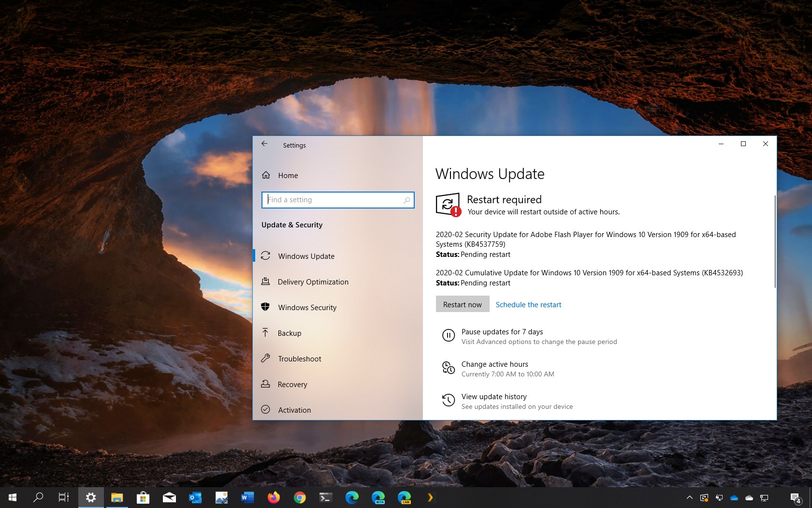
Task: Click the Windows Update heading
Action: [x=490, y=174]
